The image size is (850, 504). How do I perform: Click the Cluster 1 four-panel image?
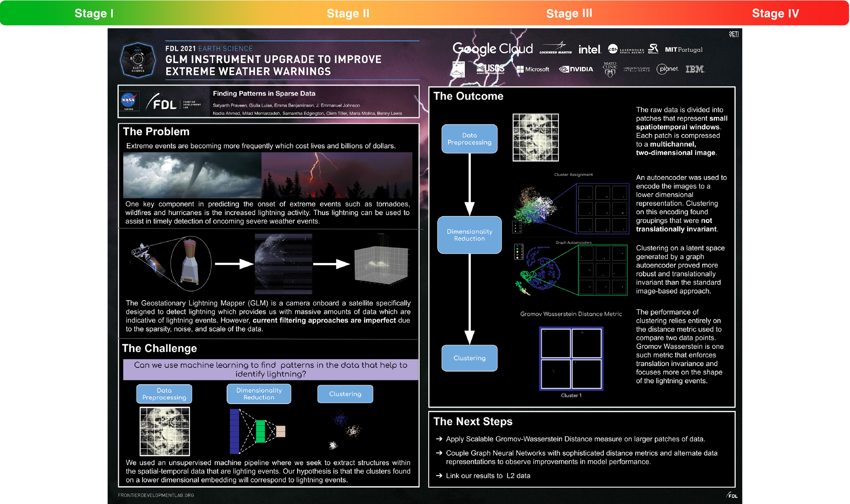tap(571, 359)
